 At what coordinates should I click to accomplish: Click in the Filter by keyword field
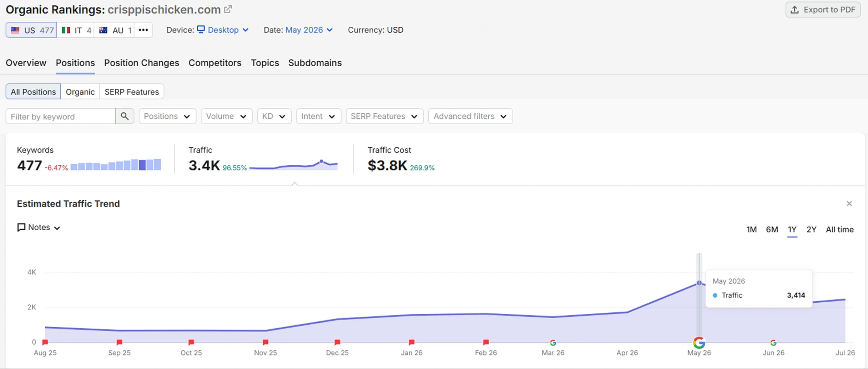[x=61, y=116]
